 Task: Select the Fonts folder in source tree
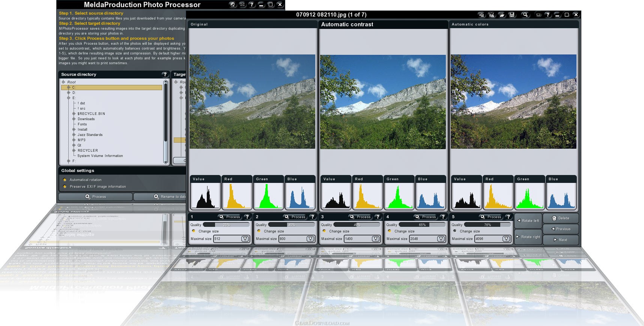82,124
